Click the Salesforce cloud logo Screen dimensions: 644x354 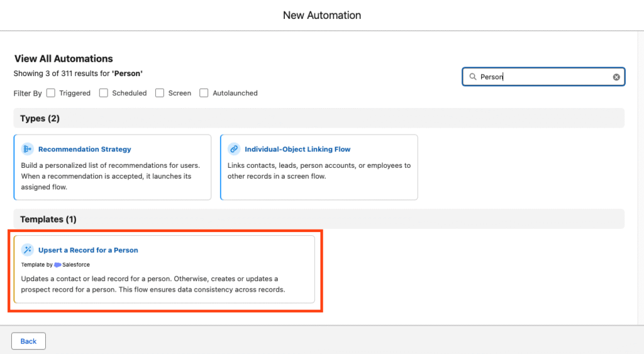coord(57,265)
